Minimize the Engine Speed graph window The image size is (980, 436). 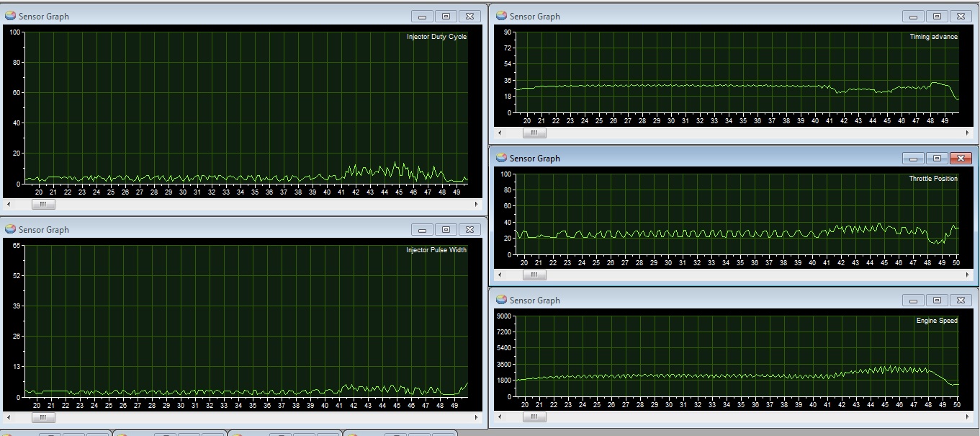click(x=913, y=300)
